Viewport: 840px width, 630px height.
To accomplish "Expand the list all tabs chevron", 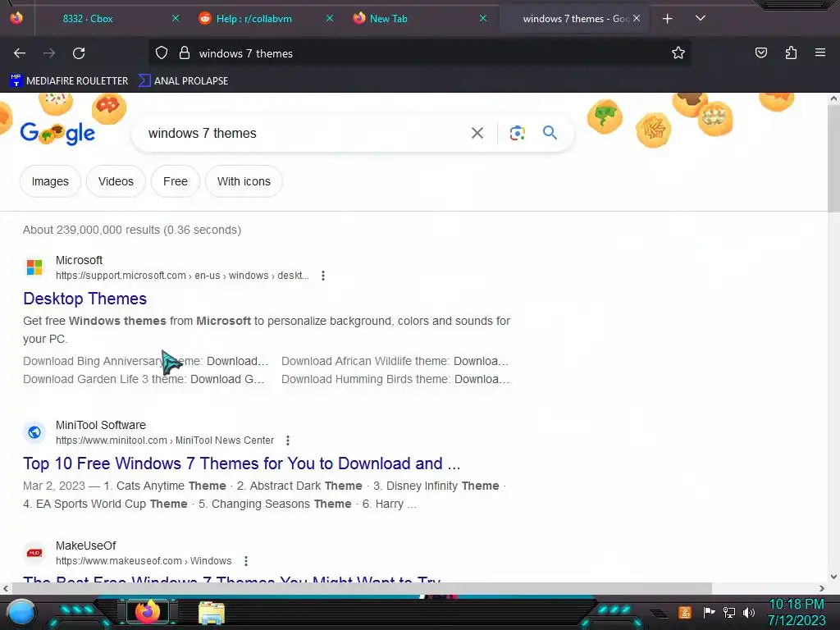I will [701, 18].
